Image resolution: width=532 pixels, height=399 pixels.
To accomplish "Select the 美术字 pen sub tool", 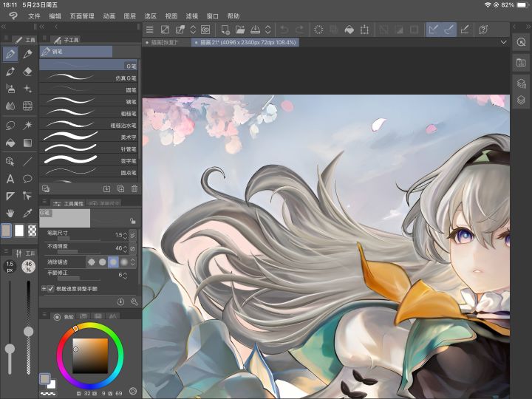I will click(x=89, y=137).
